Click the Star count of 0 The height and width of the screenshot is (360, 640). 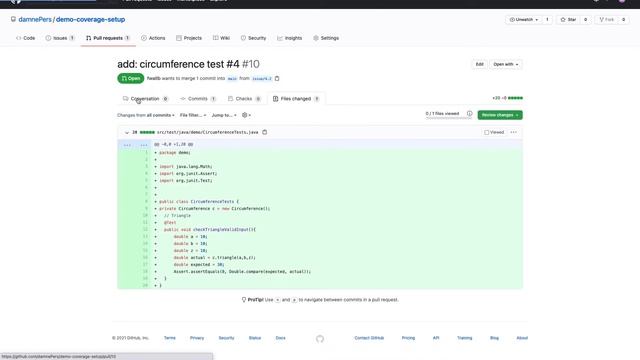[x=585, y=20]
